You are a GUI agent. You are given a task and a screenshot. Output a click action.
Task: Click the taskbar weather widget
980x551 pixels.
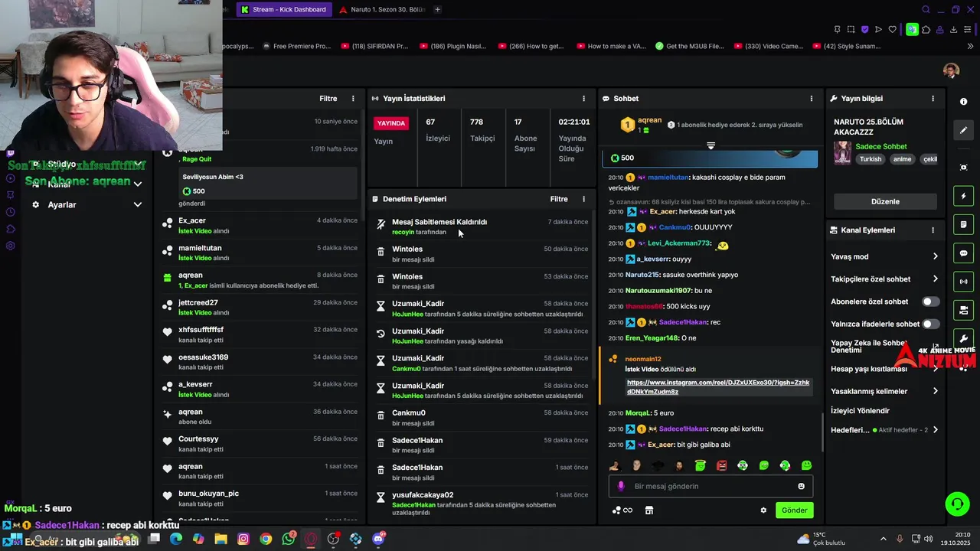pyautogui.click(x=821, y=539)
